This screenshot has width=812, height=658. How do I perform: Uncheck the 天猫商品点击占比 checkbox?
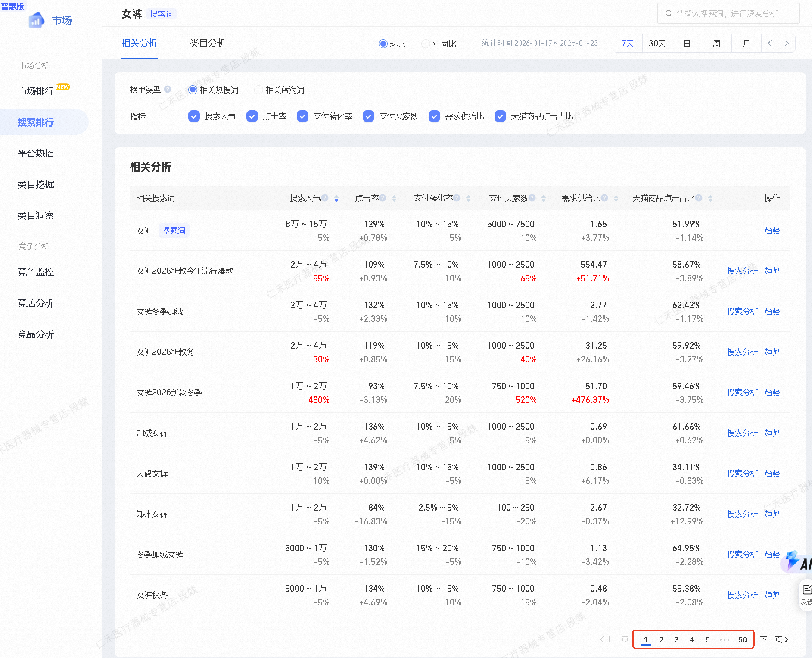(x=500, y=116)
